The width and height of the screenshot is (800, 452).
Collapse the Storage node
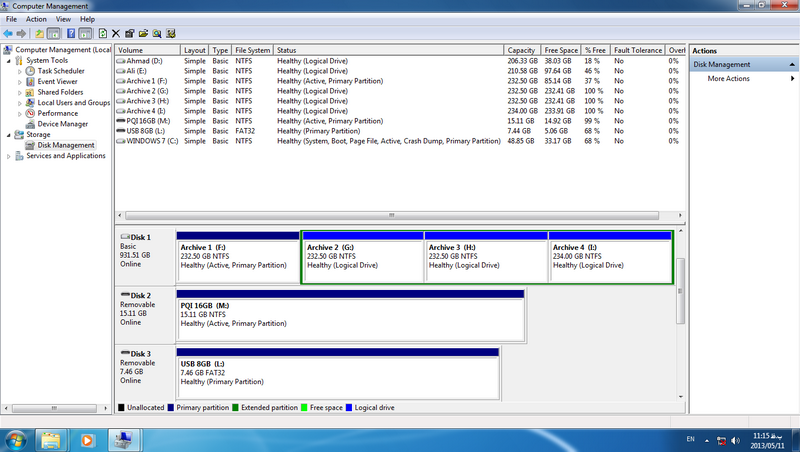(x=9, y=135)
